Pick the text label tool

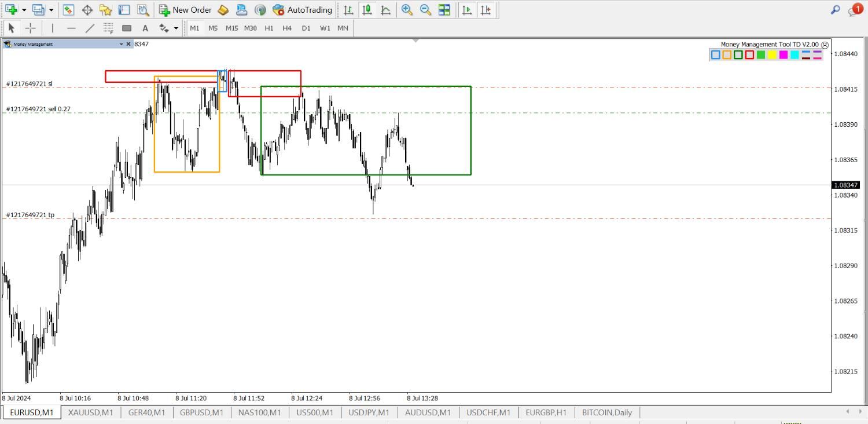click(x=145, y=28)
